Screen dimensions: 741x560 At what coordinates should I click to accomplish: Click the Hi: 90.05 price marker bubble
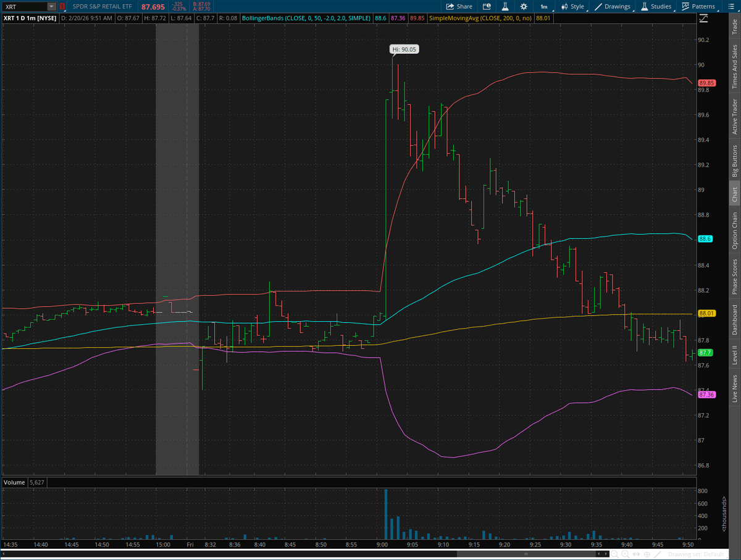404,49
